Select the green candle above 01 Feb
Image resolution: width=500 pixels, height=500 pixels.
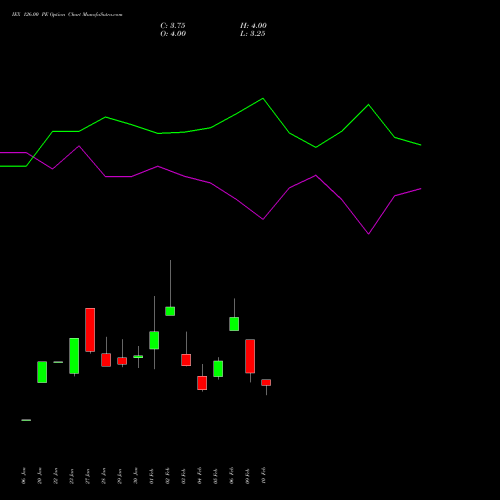click(x=154, y=340)
